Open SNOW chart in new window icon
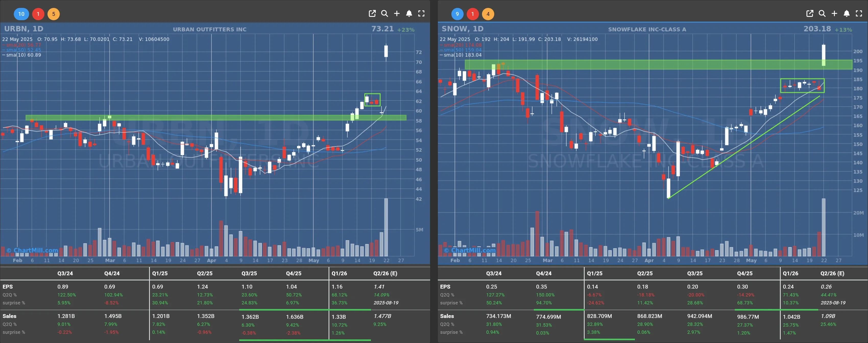 pos(810,14)
